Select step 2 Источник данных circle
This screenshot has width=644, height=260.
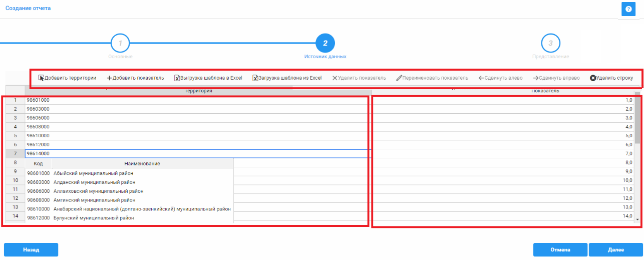click(x=325, y=44)
